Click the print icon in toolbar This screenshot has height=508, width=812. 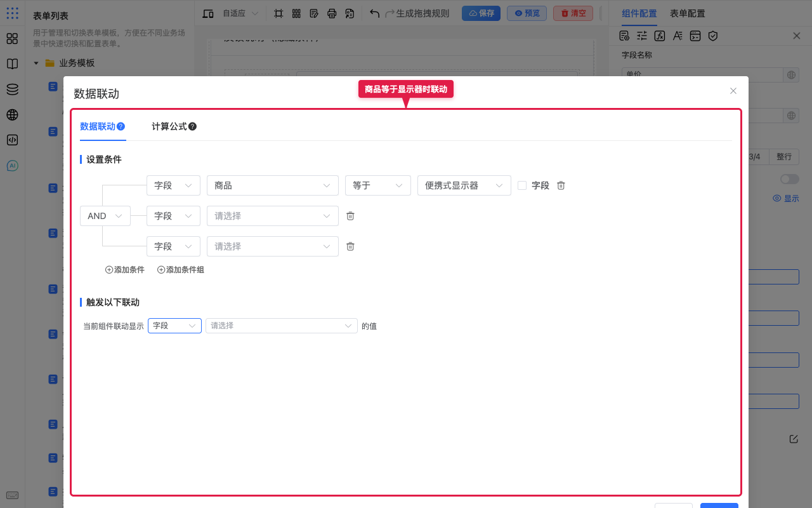click(332, 13)
